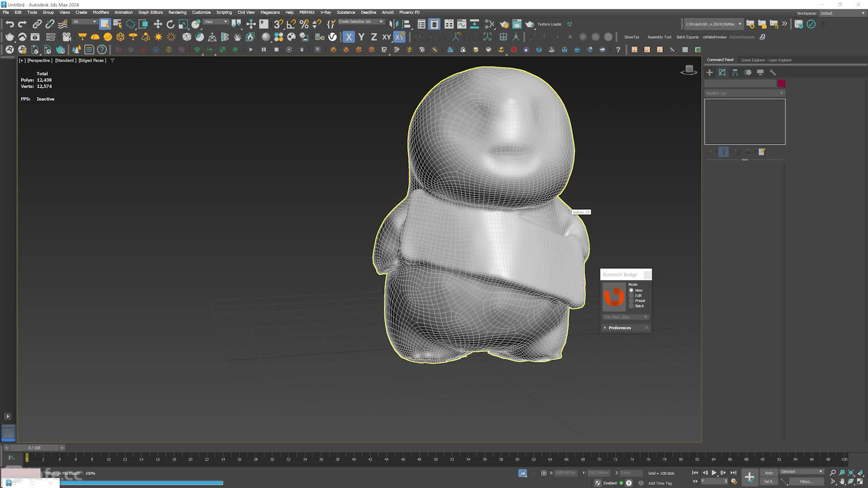
Task: Open the project path dropdown
Action: [x=713, y=24]
